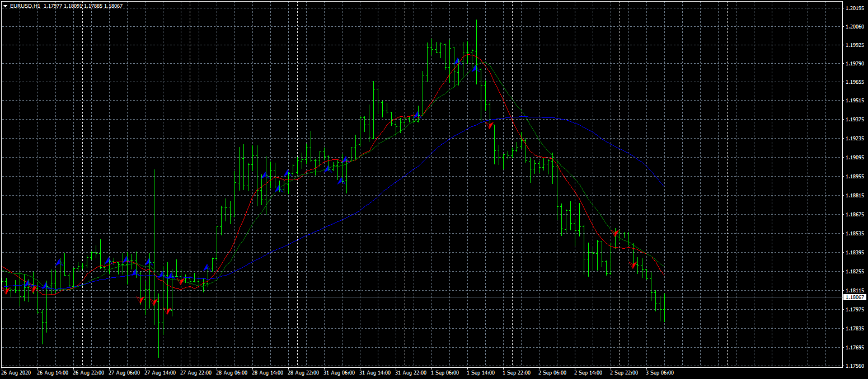Click the 1.20195 price scale label
Image resolution: width=868 pixels, height=379 pixels.
click(855, 8)
